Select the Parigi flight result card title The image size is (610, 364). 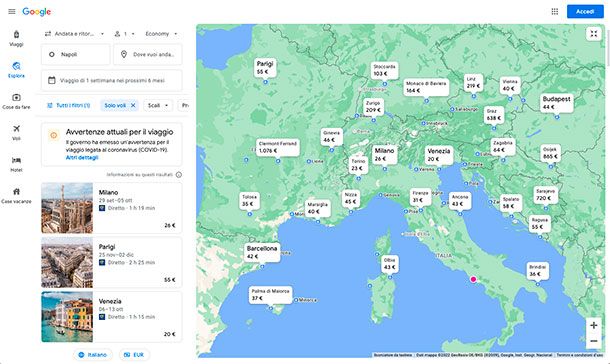pos(107,247)
